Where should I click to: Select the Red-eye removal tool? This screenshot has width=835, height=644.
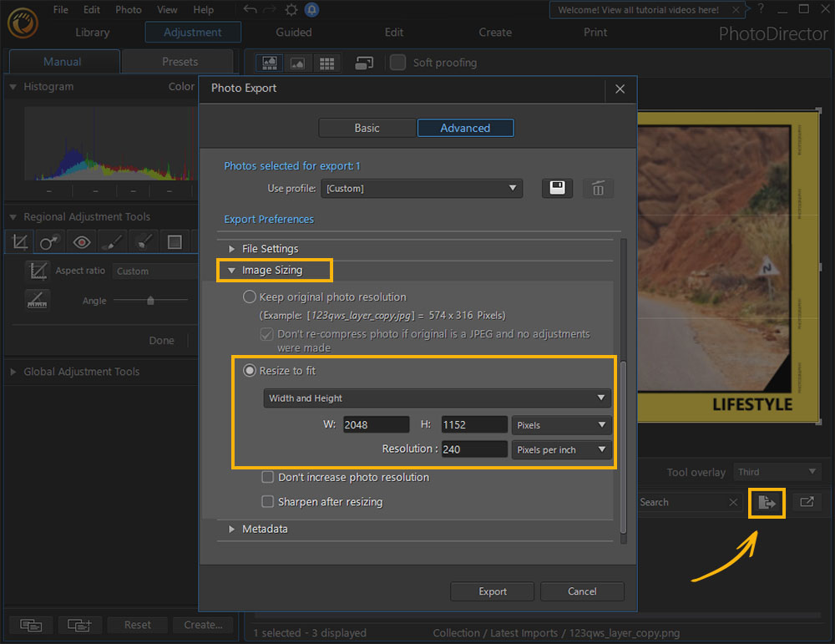tap(81, 241)
